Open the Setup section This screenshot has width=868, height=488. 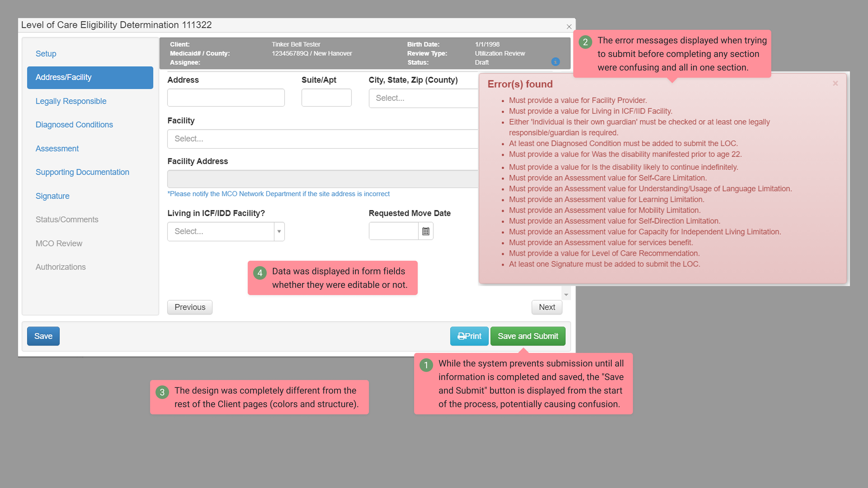coord(46,54)
